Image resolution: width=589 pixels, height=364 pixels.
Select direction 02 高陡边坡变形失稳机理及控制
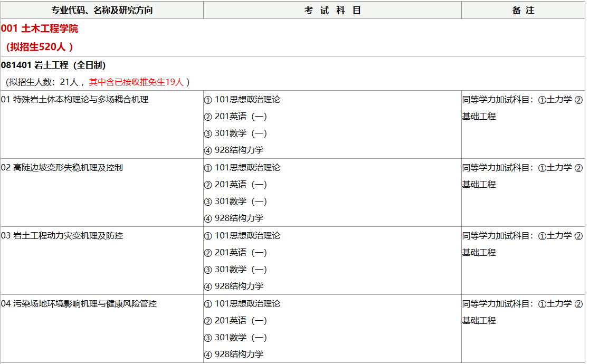coord(62,167)
